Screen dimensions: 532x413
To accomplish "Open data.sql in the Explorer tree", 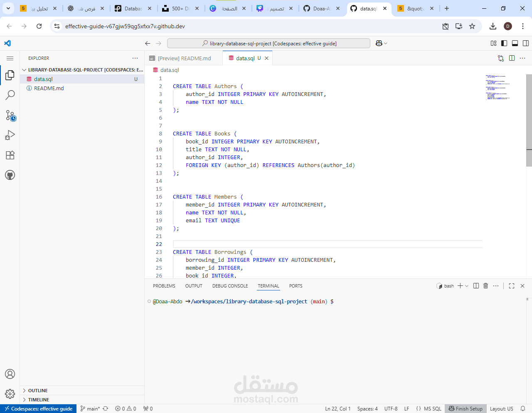I will [82, 79].
